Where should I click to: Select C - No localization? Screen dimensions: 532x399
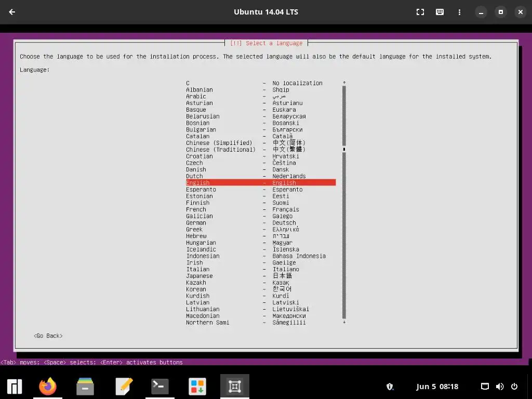click(261, 83)
